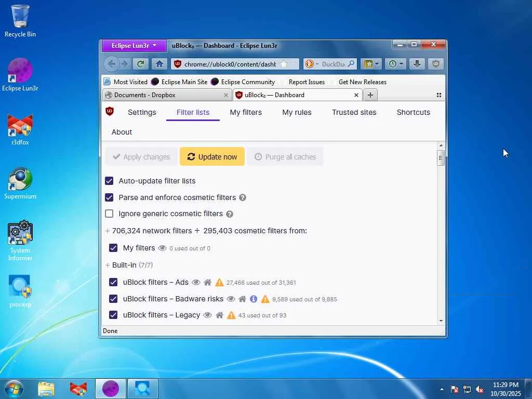Open the history clock dropdown button
Viewport: 532px width, 399px height.
(395, 64)
